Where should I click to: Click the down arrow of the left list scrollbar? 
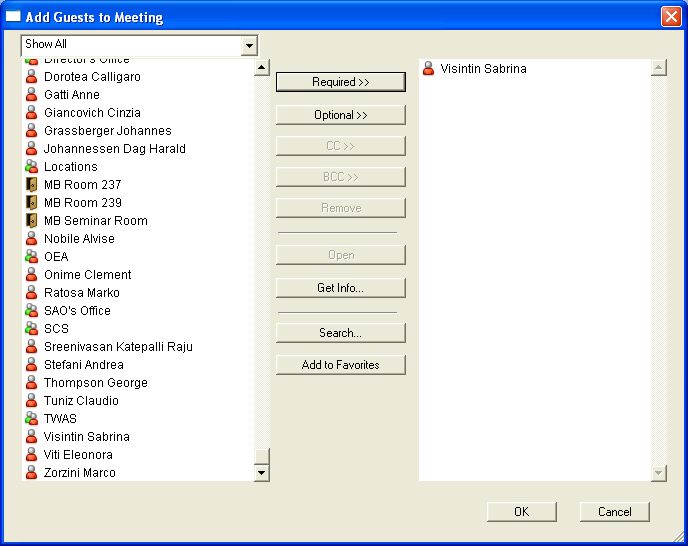point(262,473)
